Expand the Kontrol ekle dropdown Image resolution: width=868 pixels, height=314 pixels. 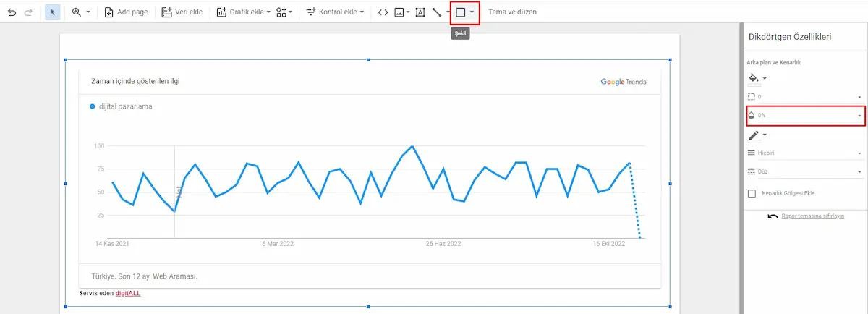pyautogui.click(x=335, y=12)
